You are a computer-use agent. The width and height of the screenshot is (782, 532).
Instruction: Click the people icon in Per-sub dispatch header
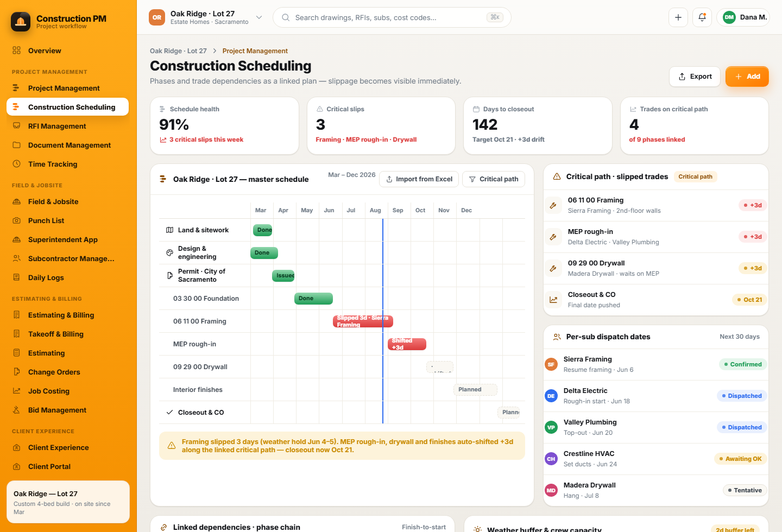point(557,337)
